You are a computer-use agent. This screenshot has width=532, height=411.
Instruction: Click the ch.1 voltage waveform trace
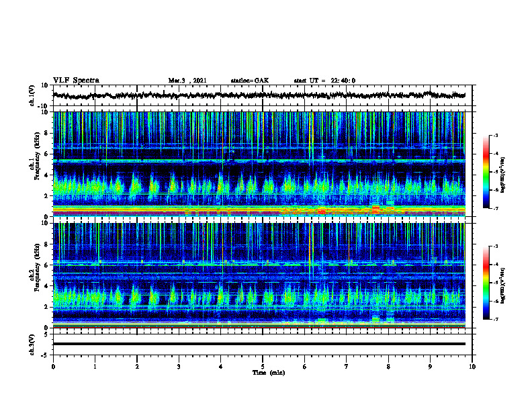pos(259,95)
